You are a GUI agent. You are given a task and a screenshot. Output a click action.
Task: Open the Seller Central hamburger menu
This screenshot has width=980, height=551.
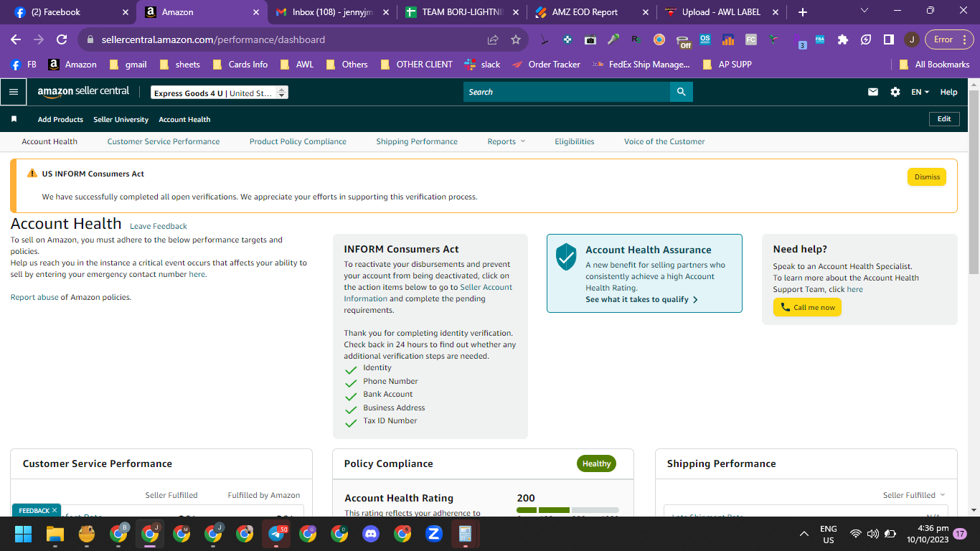[13, 92]
